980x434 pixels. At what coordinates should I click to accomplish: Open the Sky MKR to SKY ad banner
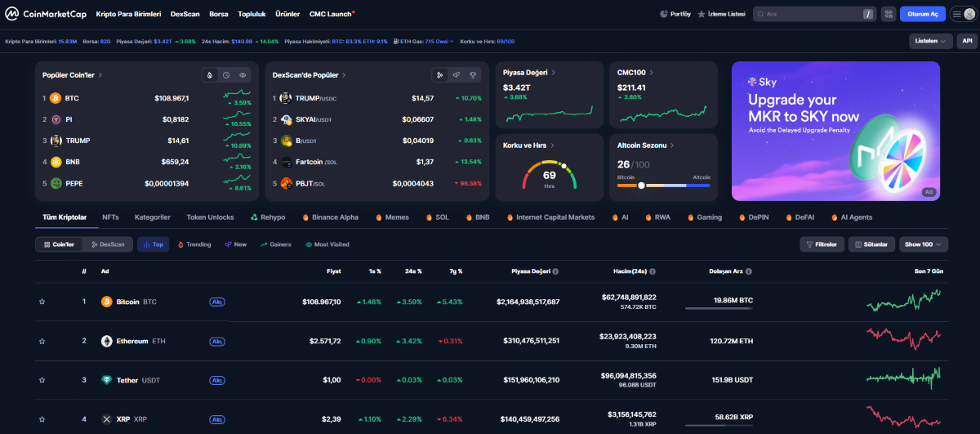(835, 131)
